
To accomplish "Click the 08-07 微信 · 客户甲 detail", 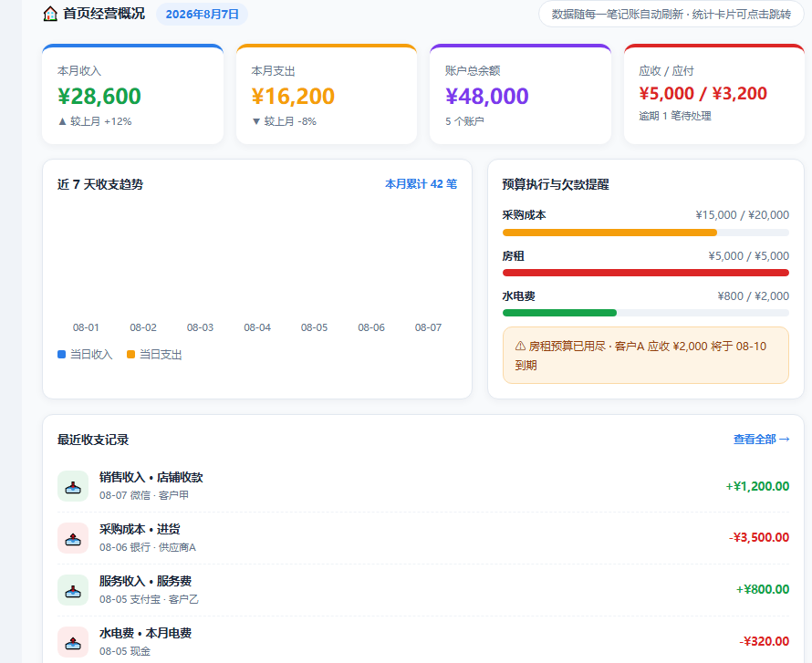I will pos(144,495).
